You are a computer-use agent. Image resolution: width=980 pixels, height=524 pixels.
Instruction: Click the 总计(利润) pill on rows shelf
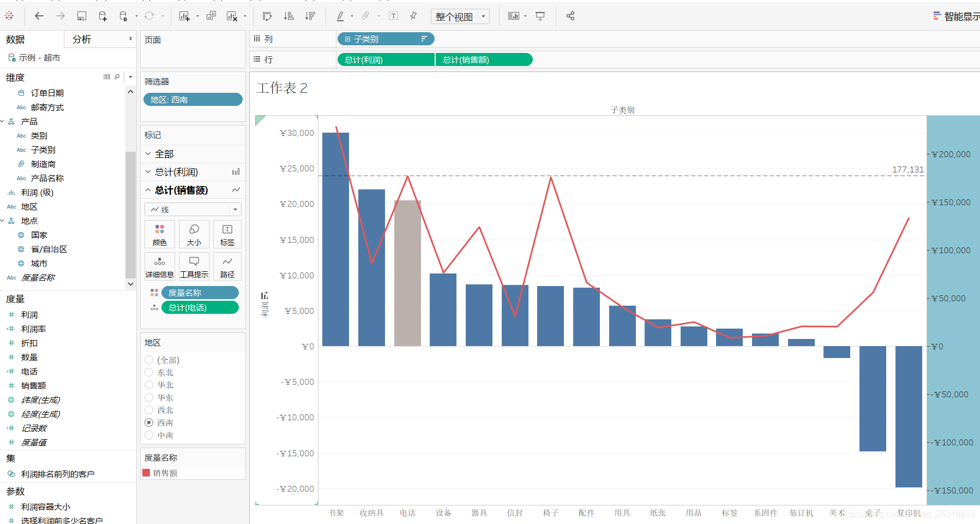point(386,59)
